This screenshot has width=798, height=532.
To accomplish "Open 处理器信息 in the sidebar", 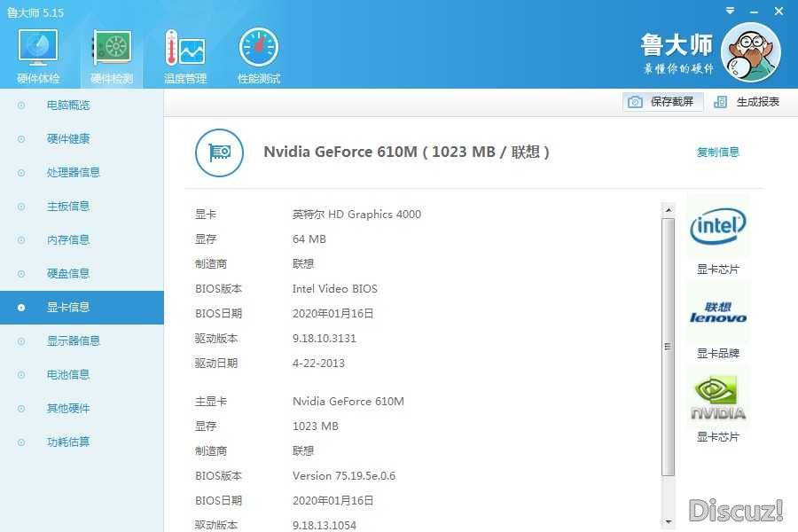I will pyautogui.click(x=82, y=173).
